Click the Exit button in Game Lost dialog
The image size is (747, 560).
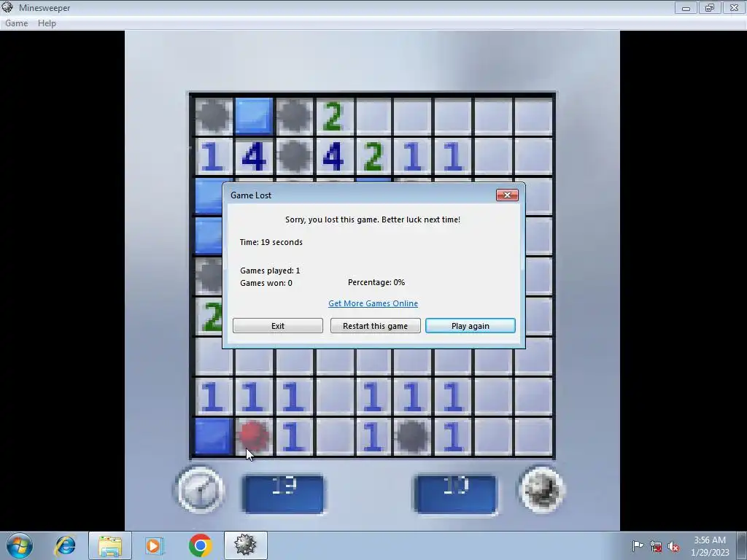[278, 326]
